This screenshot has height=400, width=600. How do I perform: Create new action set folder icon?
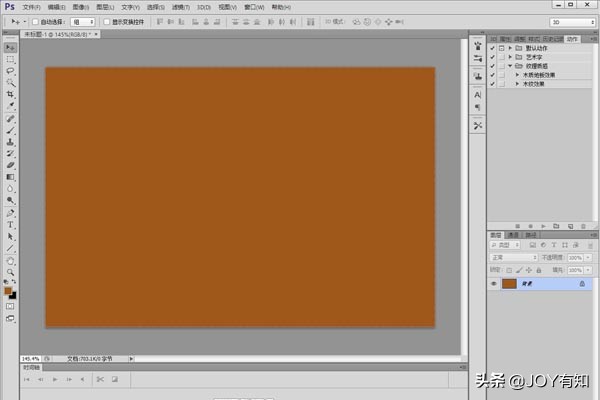click(556, 227)
